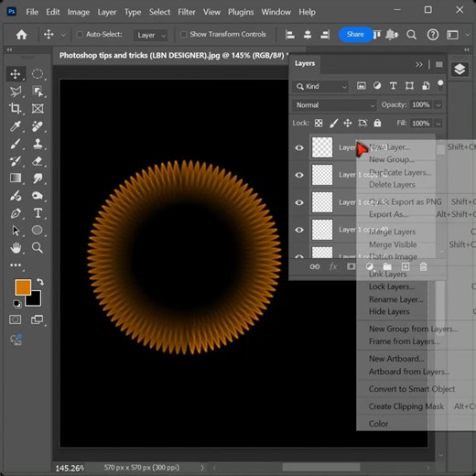Open the Opacity slider dropdown arrow
476x476 pixels.
(438, 105)
